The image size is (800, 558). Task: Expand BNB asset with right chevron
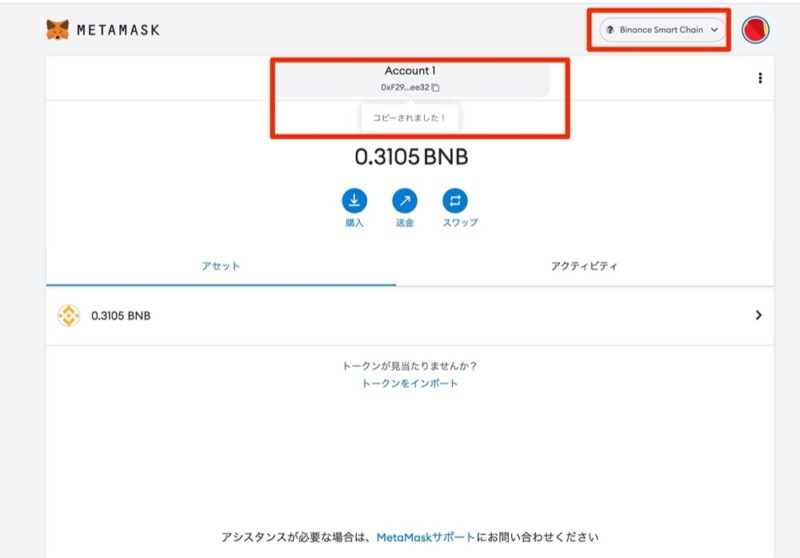tap(759, 315)
